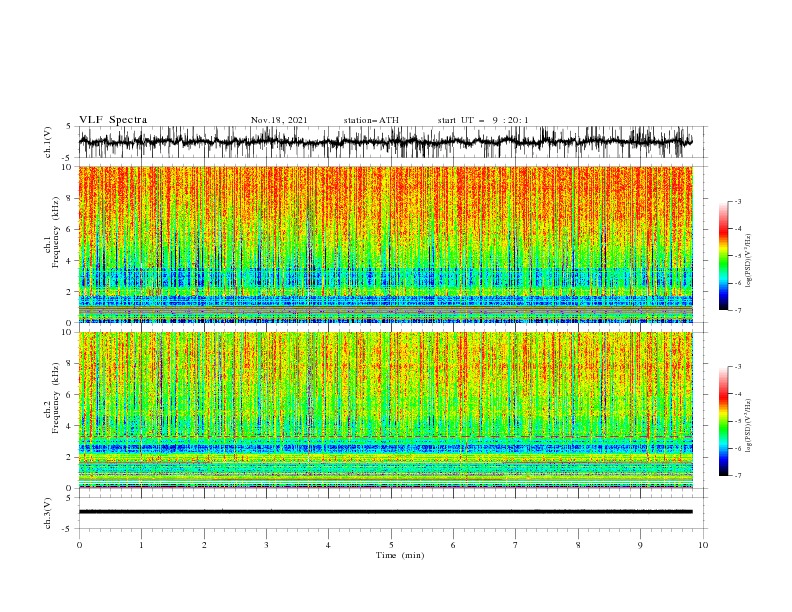Click the "4" tick on the time axis
This screenshot has width=792, height=612.
click(328, 545)
